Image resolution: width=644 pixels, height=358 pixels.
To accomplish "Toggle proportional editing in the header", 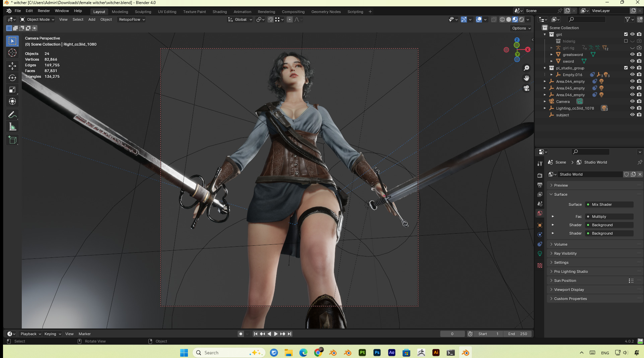I will (x=290, y=19).
